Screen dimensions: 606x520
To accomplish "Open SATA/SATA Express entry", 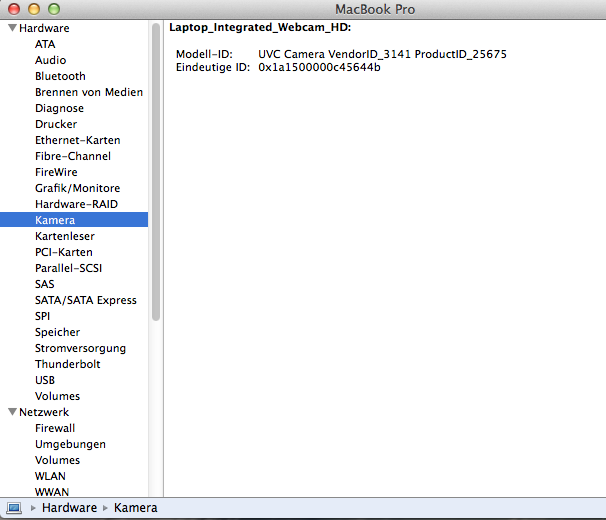I will pos(85,300).
